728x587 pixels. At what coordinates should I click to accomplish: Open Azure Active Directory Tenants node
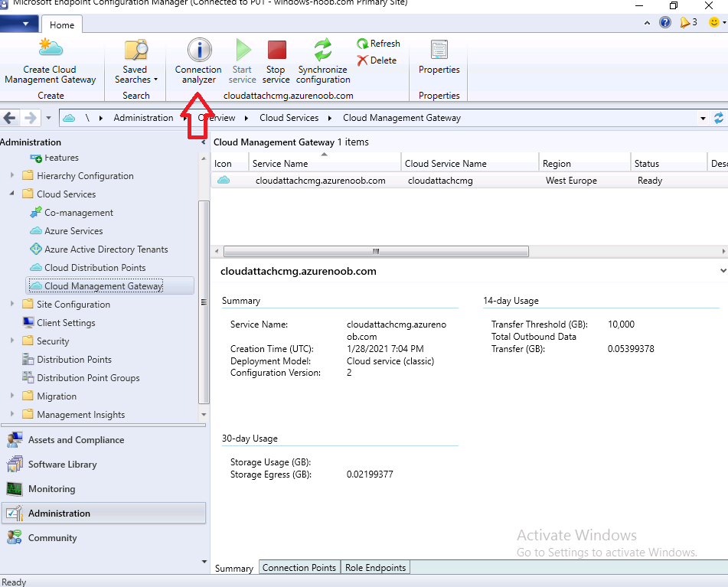coord(99,249)
